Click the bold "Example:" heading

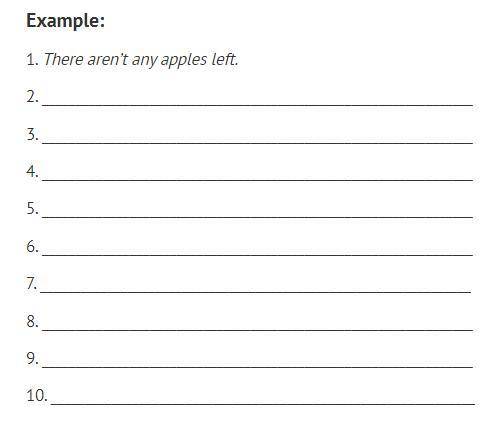point(66,21)
